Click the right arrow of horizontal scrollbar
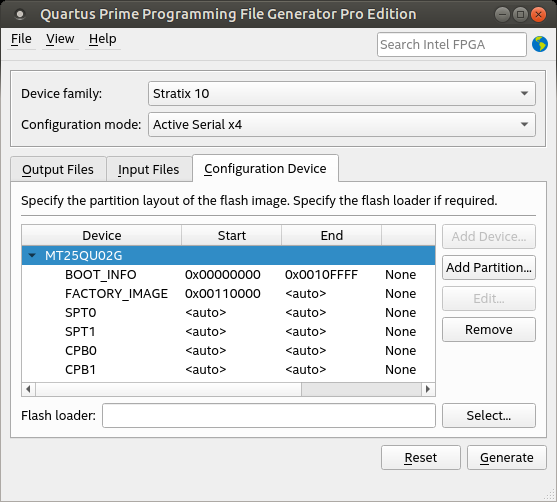 tap(428, 389)
